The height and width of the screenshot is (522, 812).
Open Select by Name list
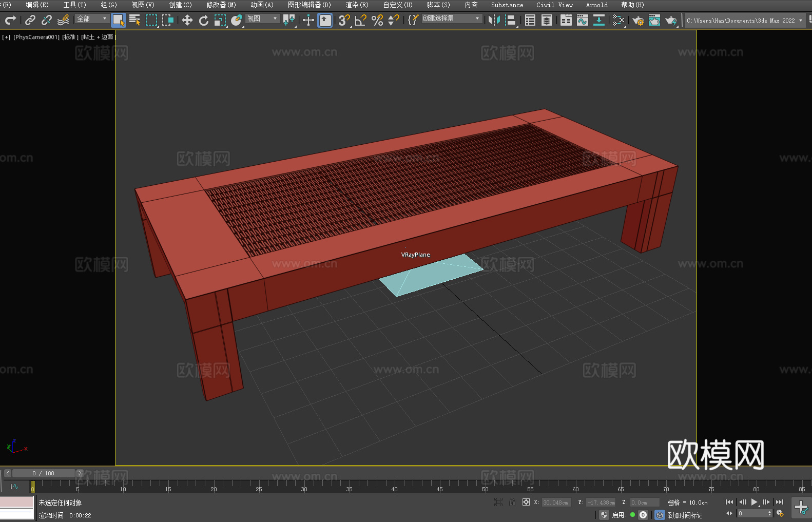click(135, 20)
